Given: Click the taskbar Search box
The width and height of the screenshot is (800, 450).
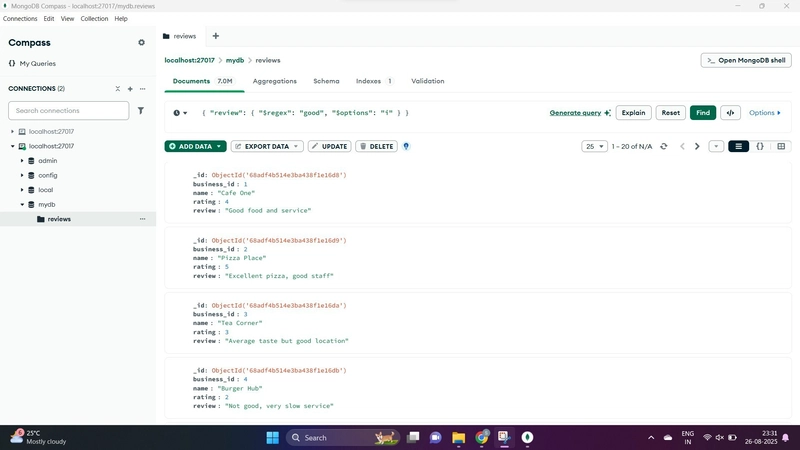Looking at the screenshot, I should (x=343, y=437).
